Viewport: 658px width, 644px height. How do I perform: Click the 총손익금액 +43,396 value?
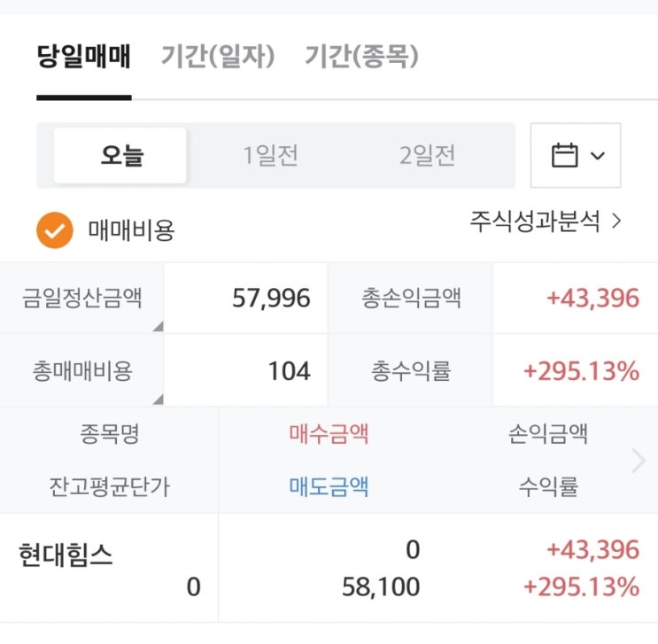[x=592, y=298]
